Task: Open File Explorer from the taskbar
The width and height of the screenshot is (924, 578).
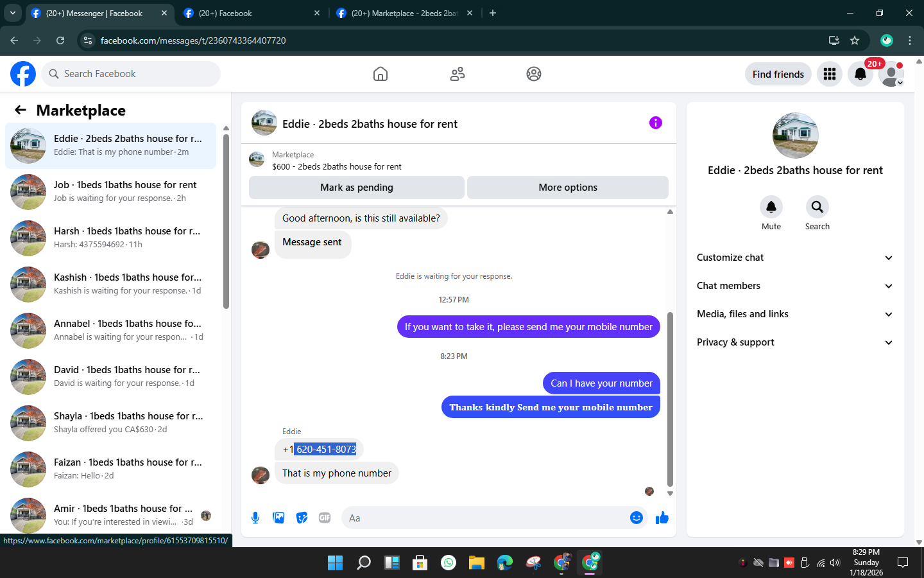Action: pyautogui.click(x=476, y=563)
